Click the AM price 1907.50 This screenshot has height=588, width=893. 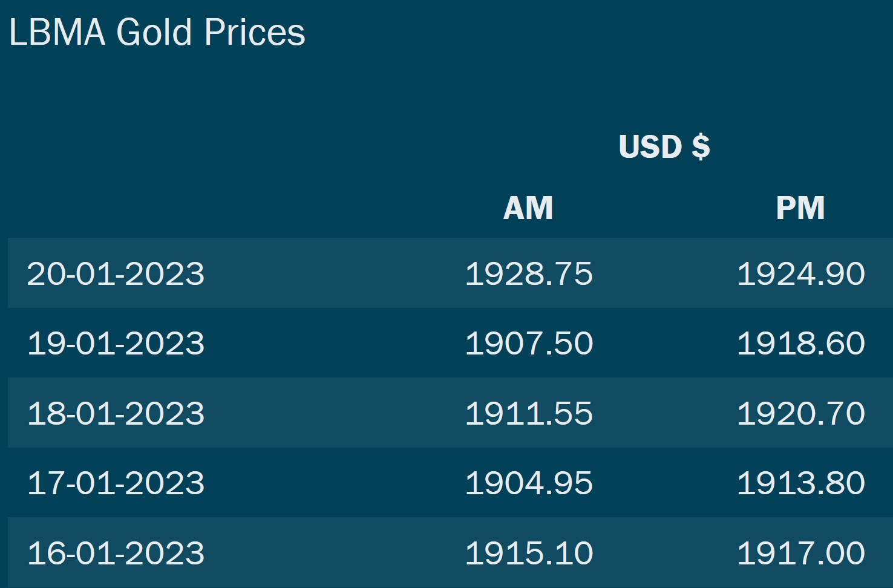(x=529, y=344)
